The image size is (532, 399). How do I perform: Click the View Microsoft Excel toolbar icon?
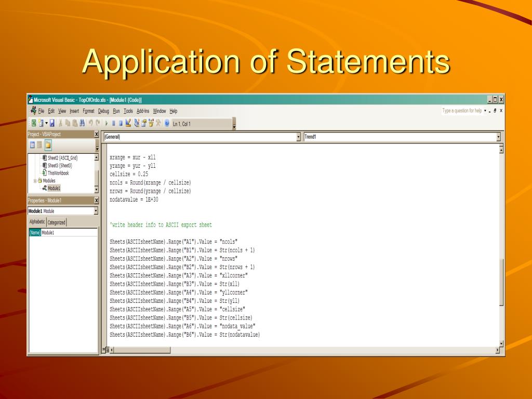pos(34,123)
